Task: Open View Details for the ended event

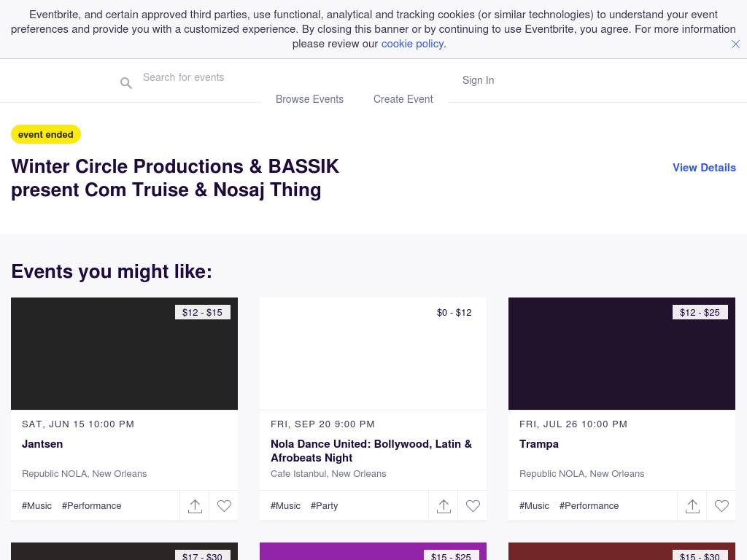Action: pos(704,168)
